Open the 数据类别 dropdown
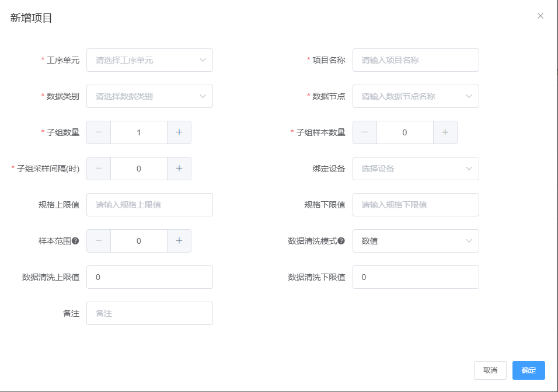The image size is (558, 392). click(149, 96)
